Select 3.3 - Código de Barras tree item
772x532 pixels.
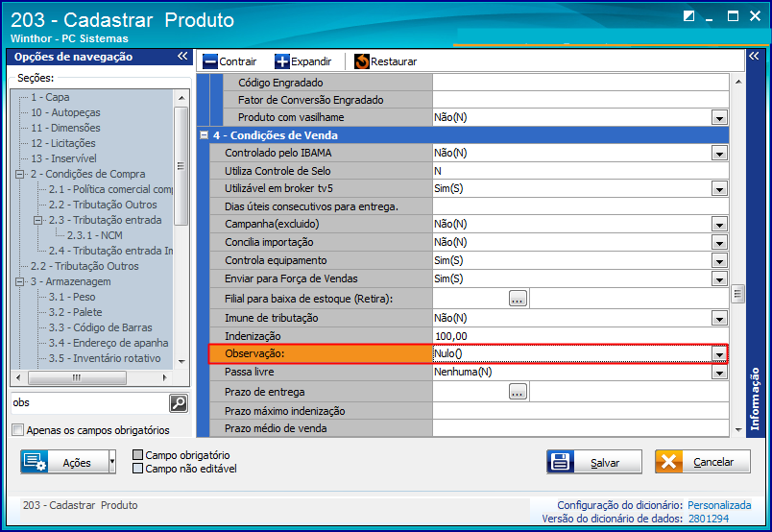click(101, 327)
